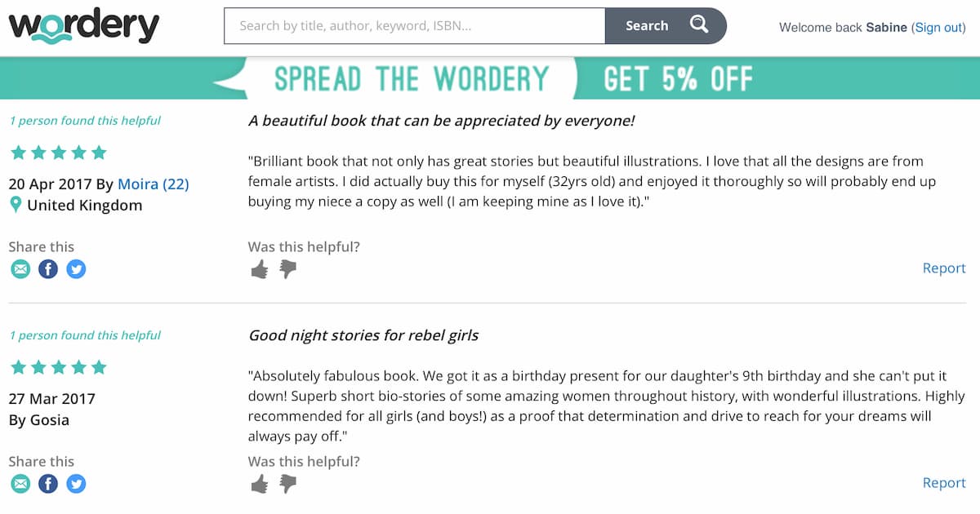Give thumbs up to Moira's review

point(260,269)
